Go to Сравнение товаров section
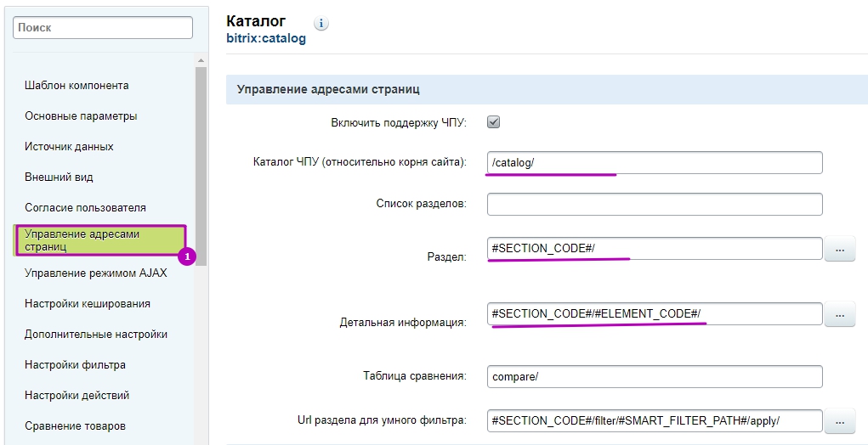The height and width of the screenshot is (445, 868). [x=76, y=426]
